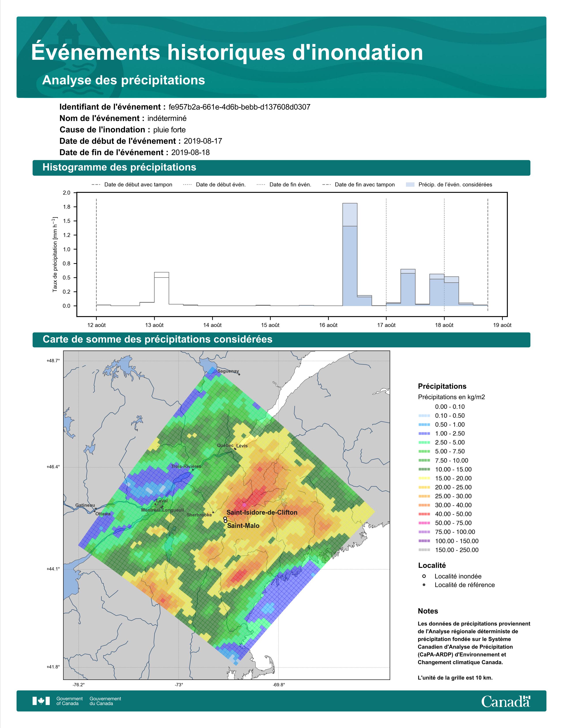Click the 'Localité' legend heading
Screen dimensions: 563x728
[432, 565]
